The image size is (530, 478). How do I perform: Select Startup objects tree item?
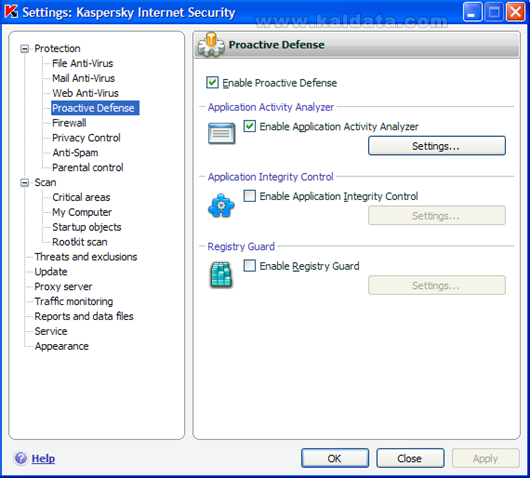87,227
